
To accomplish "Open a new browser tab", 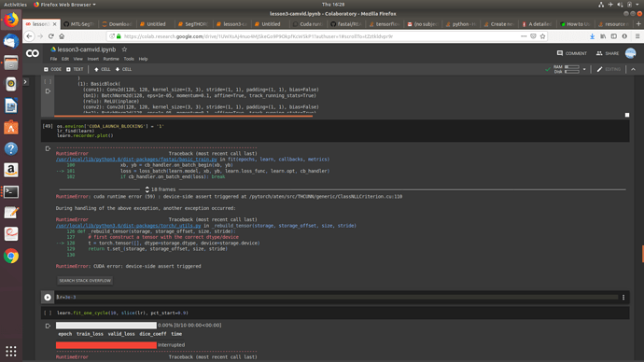I will point(638,24).
